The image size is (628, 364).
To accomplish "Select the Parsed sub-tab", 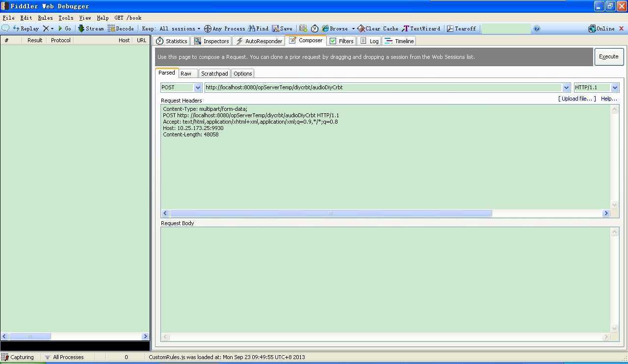I will point(166,73).
